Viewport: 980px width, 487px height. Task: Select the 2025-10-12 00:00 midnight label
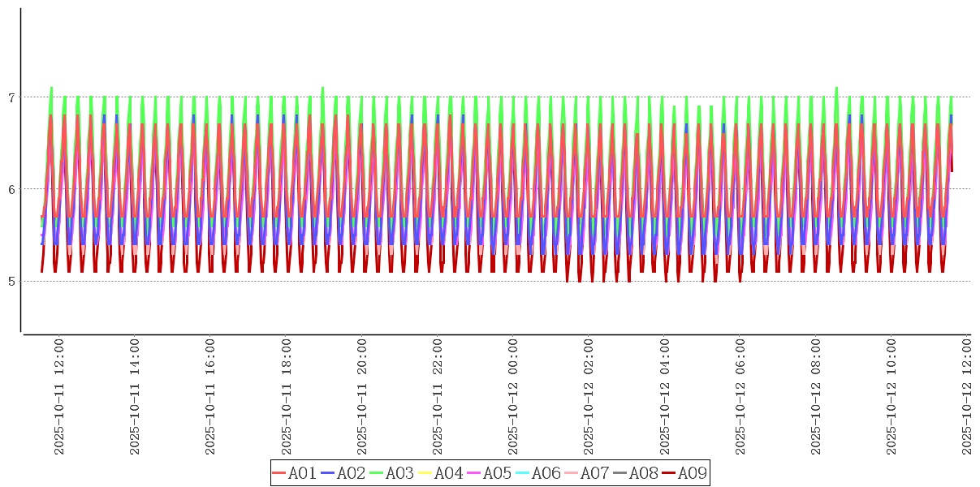coord(513,397)
